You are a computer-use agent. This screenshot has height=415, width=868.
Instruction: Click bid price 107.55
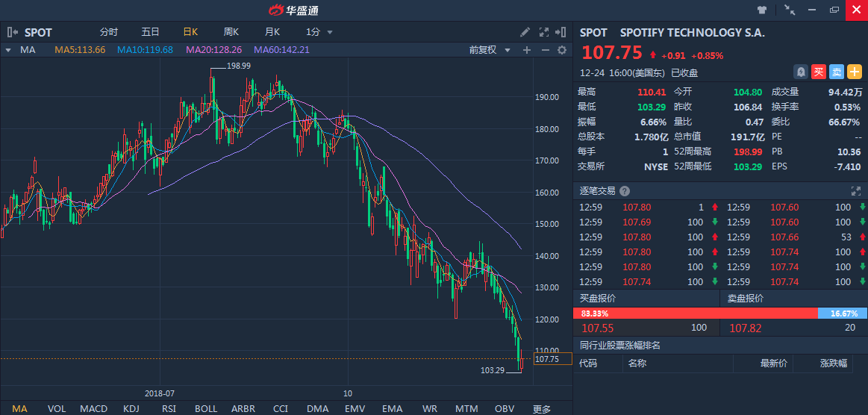click(x=597, y=328)
